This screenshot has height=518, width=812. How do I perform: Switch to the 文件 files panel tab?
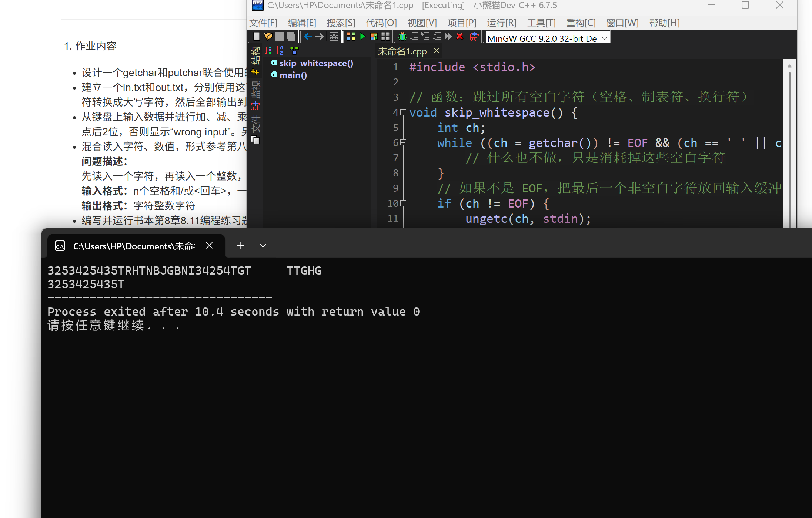(255, 122)
